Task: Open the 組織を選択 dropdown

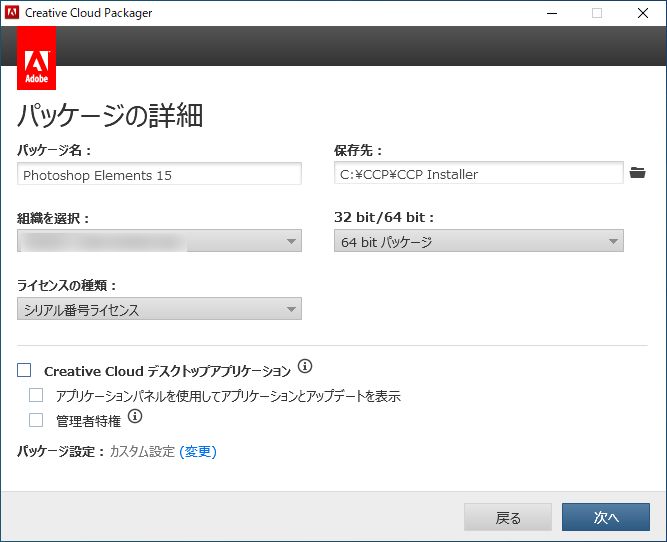Action: coord(160,241)
